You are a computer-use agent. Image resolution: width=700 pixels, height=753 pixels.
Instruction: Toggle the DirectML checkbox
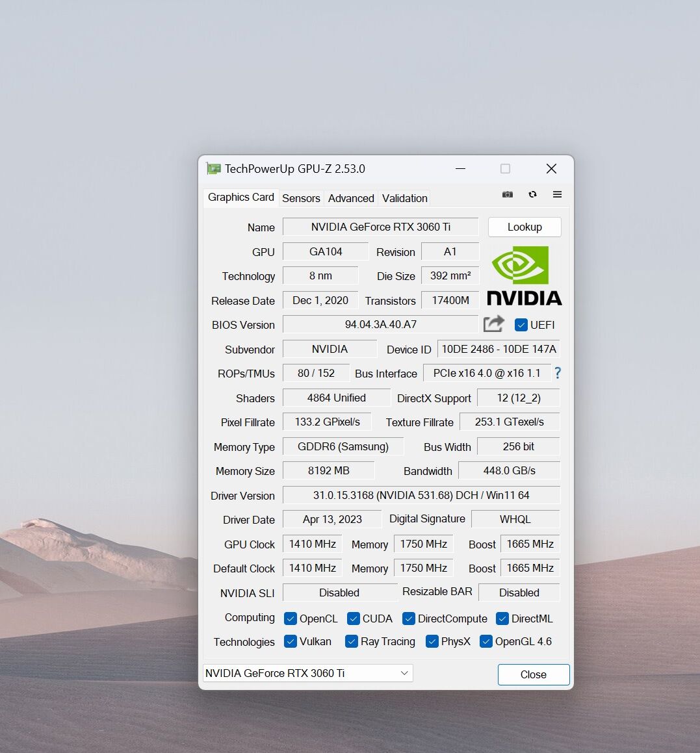(x=502, y=619)
